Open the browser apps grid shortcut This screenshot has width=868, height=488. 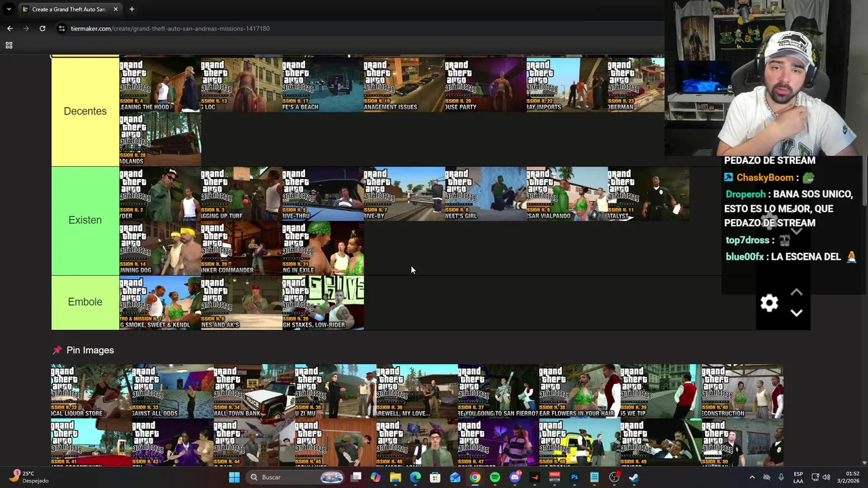pyautogui.click(x=9, y=45)
